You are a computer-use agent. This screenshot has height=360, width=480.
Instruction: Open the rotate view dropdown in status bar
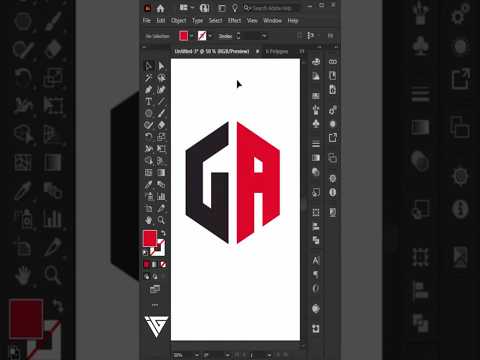point(227,355)
